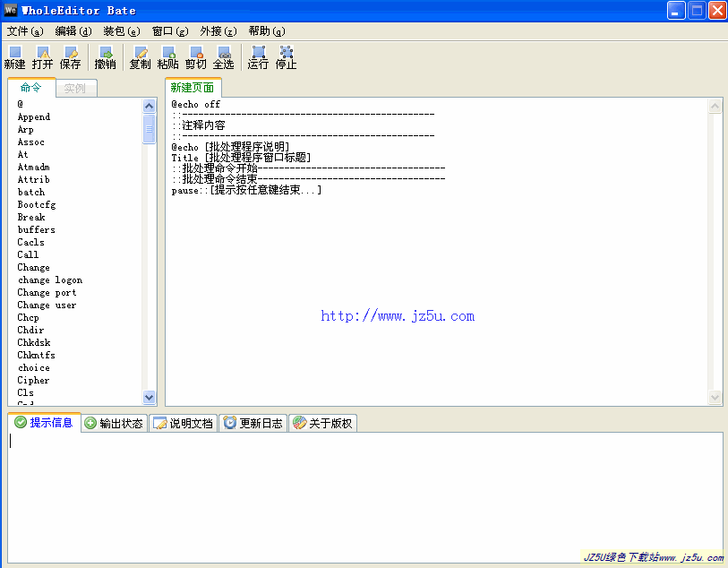Click the '::注释内容' line in editor
Screen dimensions: 728x568
198,125
